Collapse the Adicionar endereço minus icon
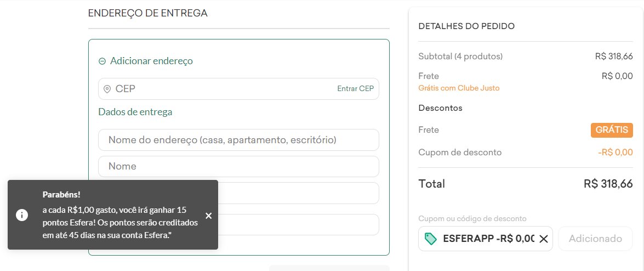644x271 pixels. [102, 61]
